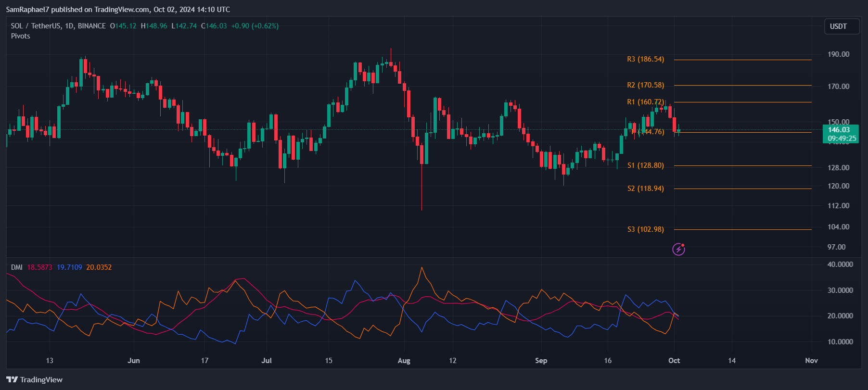Click the 170.00 price axis label
The height and width of the screenshot is (390, 868).
[x=838, y=87]
